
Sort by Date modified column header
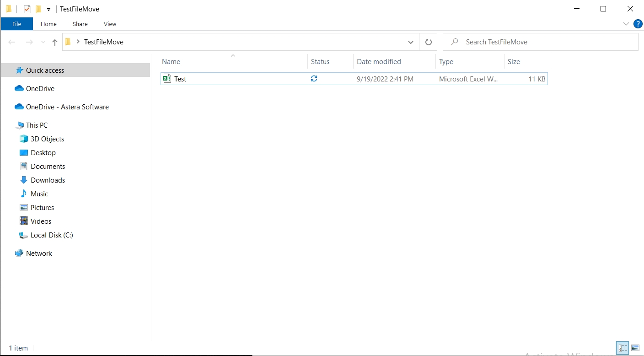click(x=379, y=62)
